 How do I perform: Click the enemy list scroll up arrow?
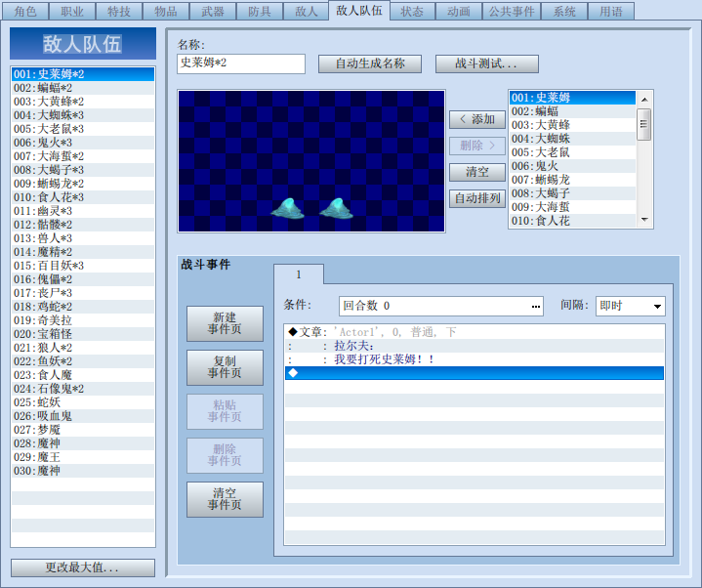coord(644,99)
